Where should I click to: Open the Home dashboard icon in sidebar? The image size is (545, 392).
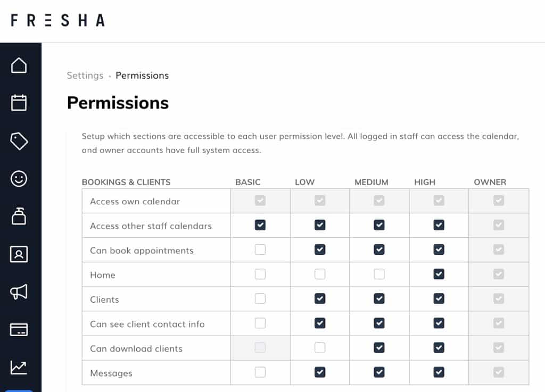point(19,65)
